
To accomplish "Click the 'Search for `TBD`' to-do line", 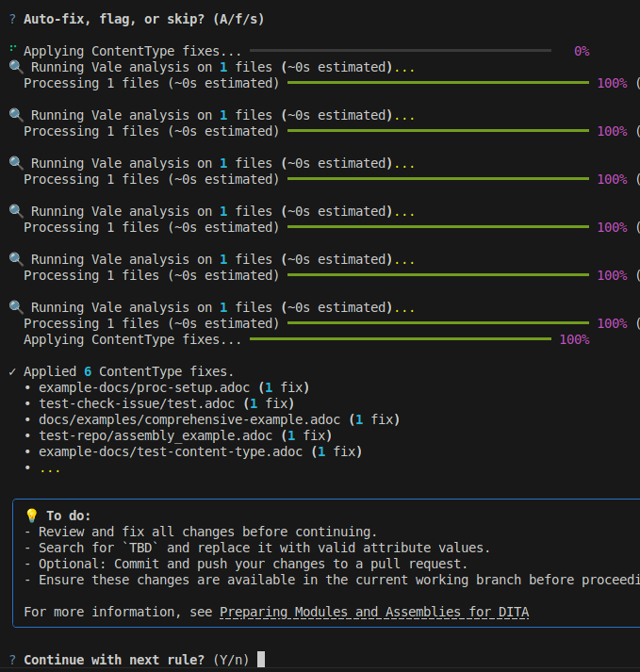I will [x=256, y=548].
